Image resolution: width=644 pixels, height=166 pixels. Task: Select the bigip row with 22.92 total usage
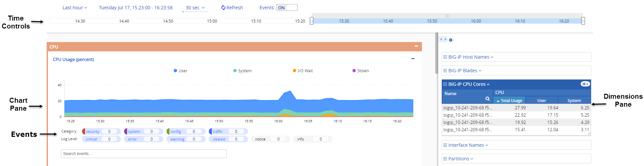516,115
